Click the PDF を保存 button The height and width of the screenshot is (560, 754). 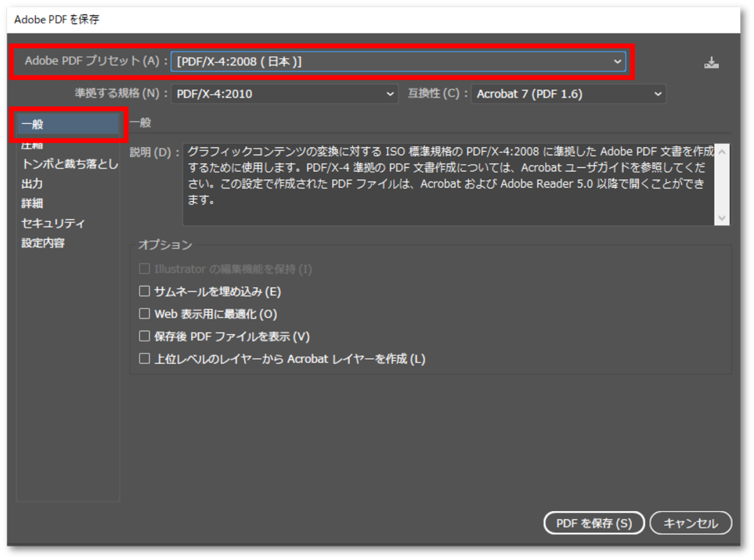tap(593, 523)
